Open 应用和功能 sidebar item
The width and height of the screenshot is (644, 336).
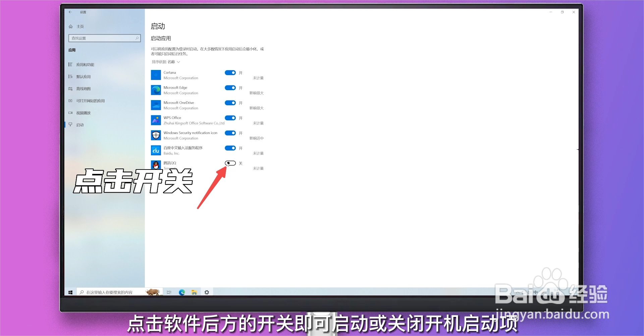point(85,65)
